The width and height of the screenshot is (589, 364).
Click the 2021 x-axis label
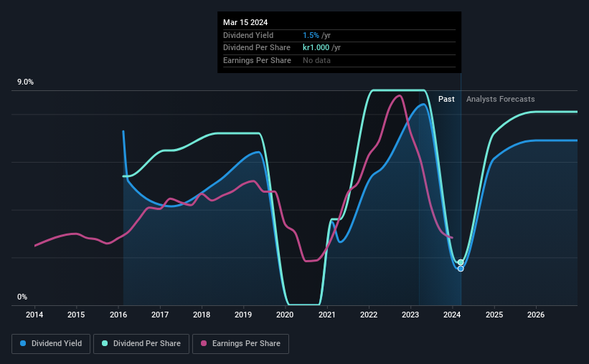click(327, 315)
